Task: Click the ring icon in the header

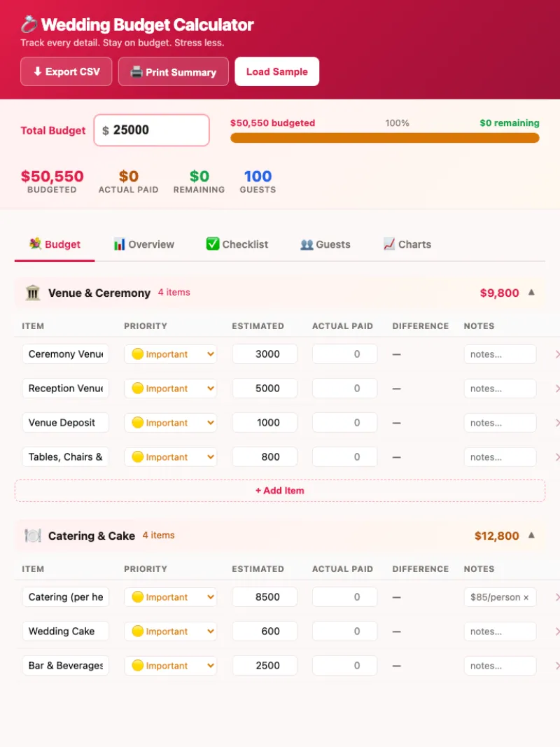Action: point(29,25)
